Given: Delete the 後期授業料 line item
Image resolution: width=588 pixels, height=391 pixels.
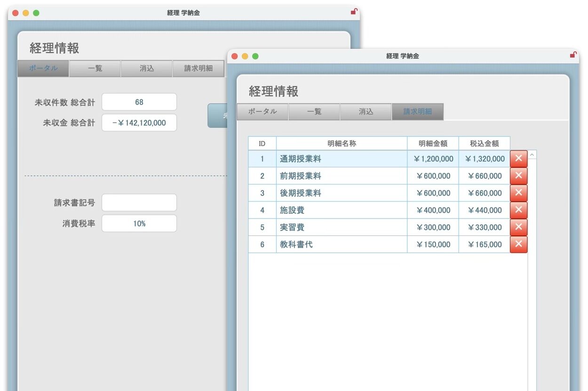Looking at the screenshot, I should pyautogui.click(x=518, y=193).
